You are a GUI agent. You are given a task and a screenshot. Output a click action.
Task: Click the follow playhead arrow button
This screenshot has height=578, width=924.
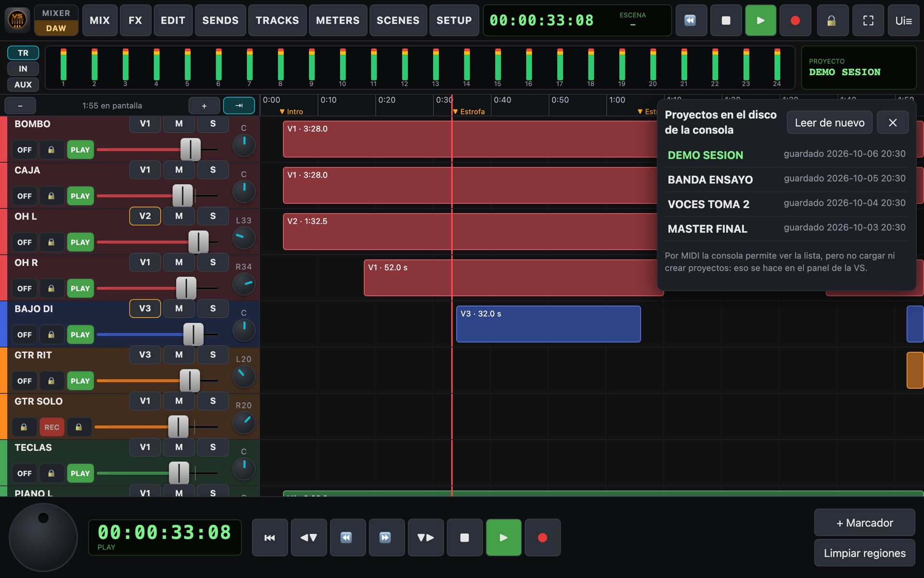point(239,105)
